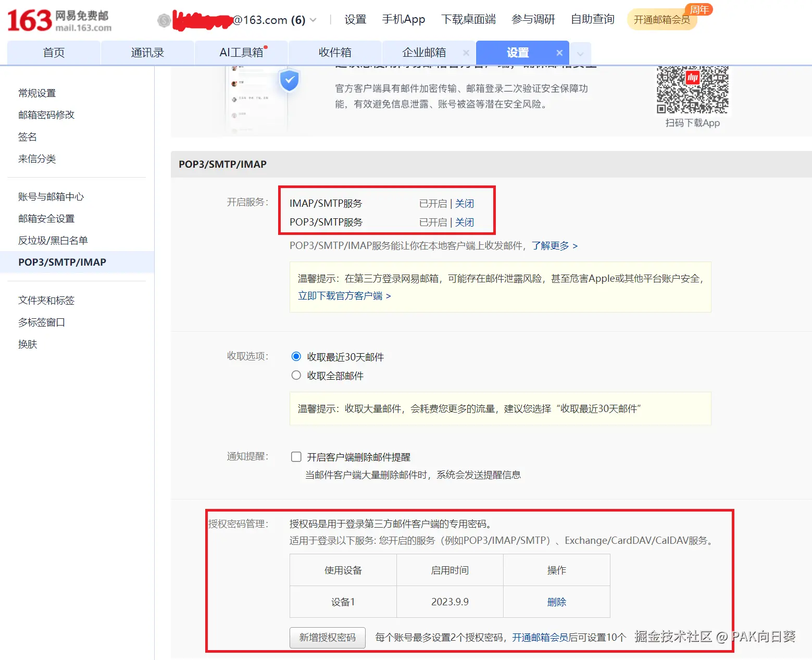Click the 新增授权密码 button
Screen dimensions: 812x660
[x=328, y=638]
